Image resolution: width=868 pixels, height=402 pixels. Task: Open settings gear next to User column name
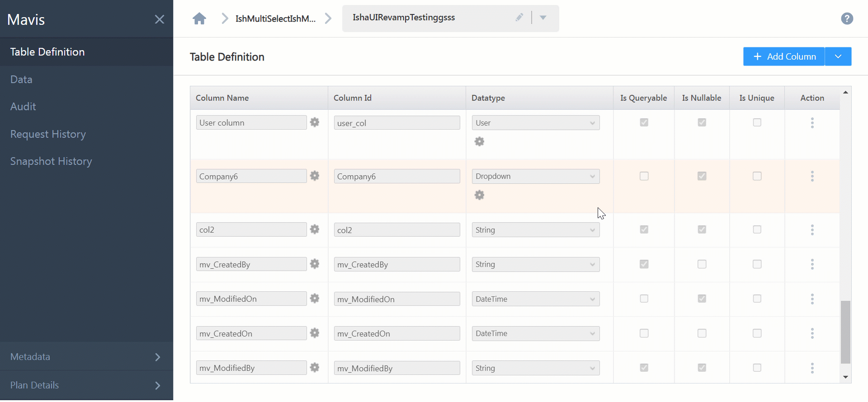315,122
